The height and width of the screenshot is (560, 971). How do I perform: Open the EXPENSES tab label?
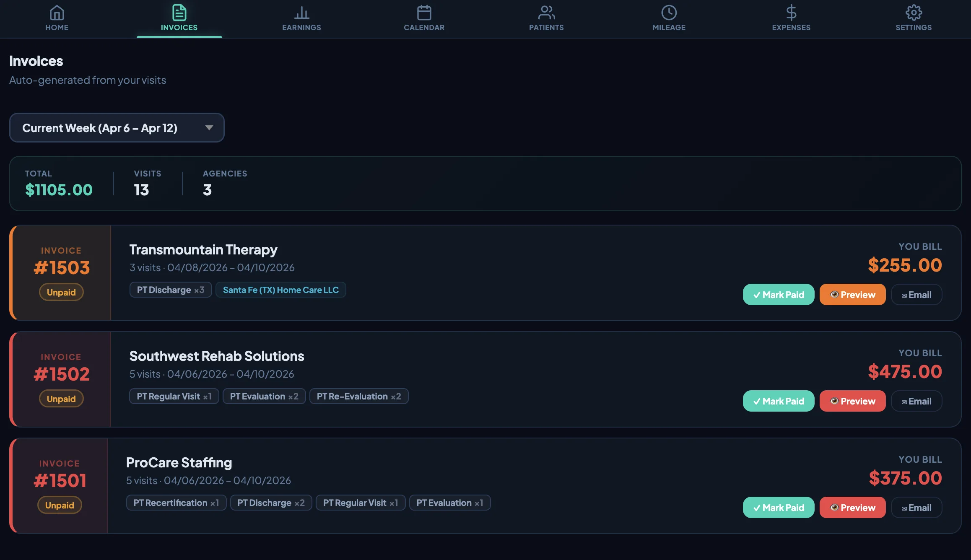[x=791, y=28]
